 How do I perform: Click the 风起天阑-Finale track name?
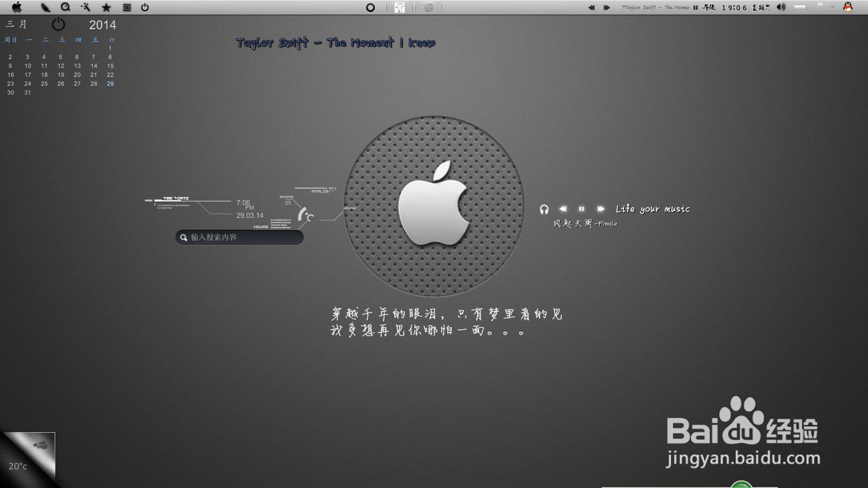[x=585, y=224]
